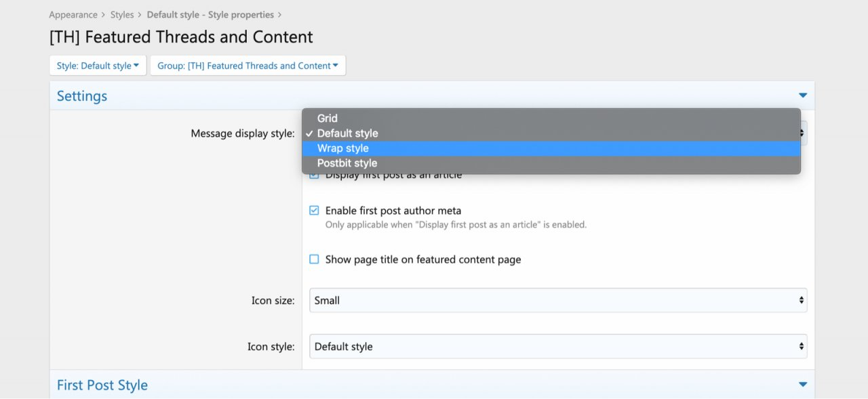Select the checked Default style option
The width and height of the screenshot is (868, 399).
347,133
